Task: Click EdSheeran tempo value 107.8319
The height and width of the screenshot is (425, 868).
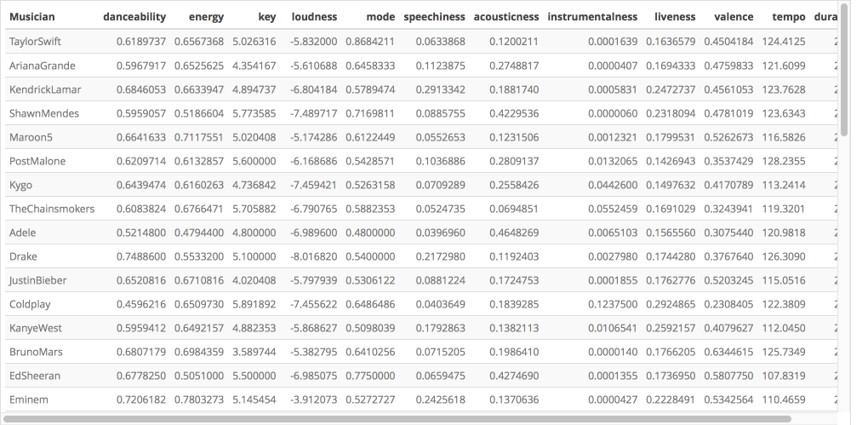Action: pos(784,376)
